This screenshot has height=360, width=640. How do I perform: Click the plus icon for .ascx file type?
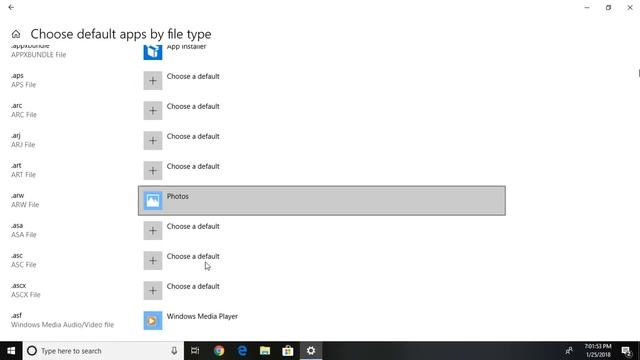click(153, 291)
